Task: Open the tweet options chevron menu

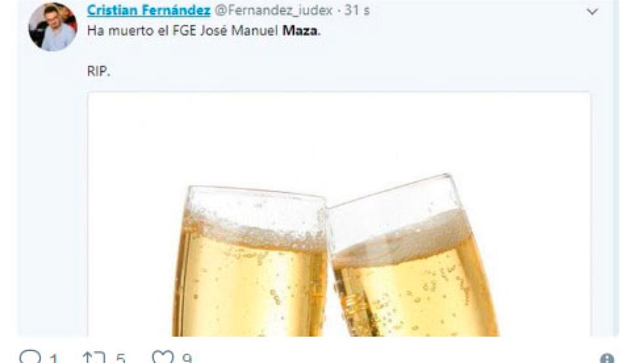Action: coord(592,11)
